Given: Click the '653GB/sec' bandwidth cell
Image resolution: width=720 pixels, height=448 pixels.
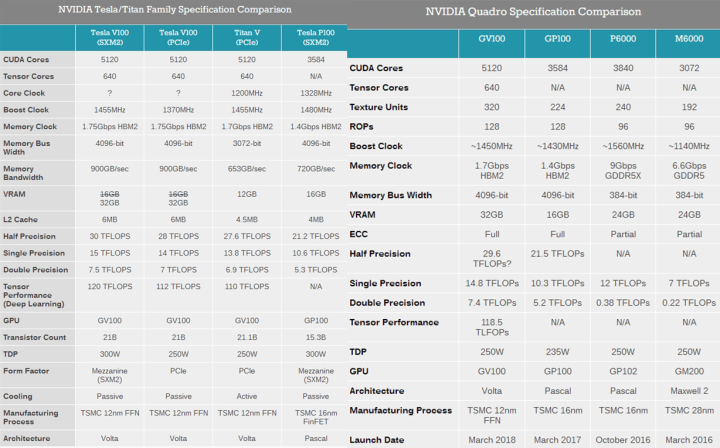Looking at the screenshot, I should [247, 169].
